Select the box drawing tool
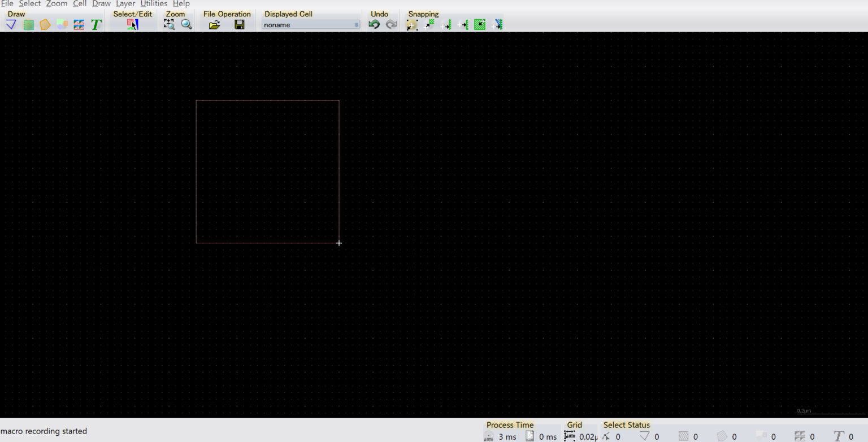 [28, 25]
